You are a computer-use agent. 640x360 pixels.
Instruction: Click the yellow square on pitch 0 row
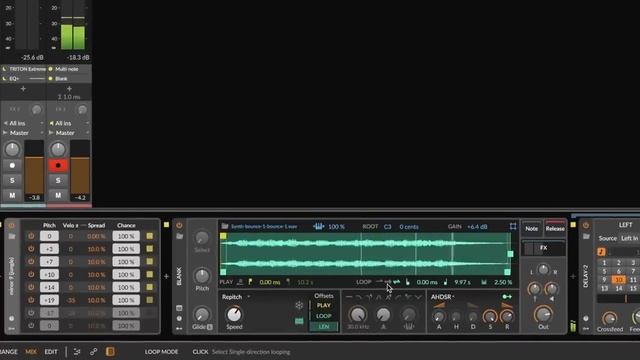click(x=150, y=236)
